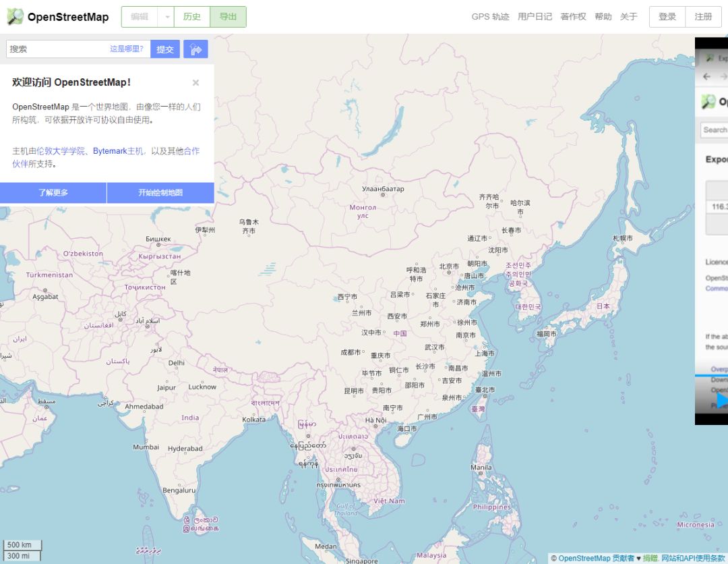Viewport: 728px width, 564px height.
Task: Click the Bengaluru map label
Action: (x=179, y=490)
